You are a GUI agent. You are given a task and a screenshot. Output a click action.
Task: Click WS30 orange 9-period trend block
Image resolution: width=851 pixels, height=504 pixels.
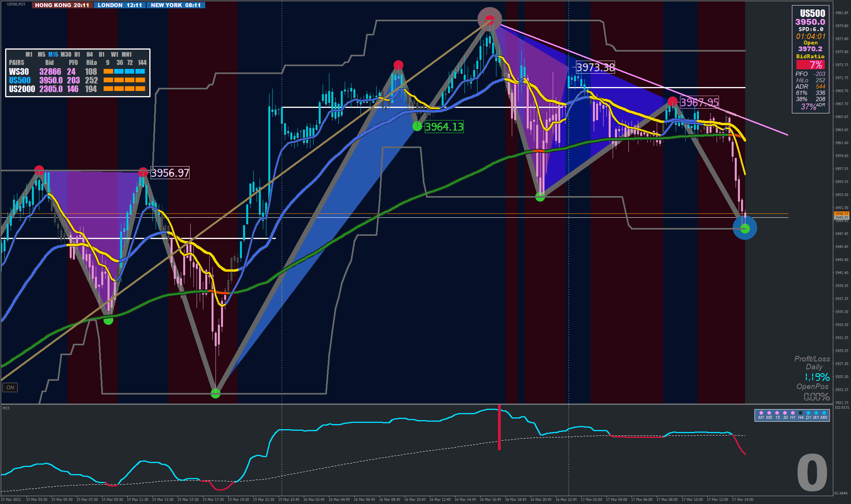pyautogui.click(x=108, y=72)
